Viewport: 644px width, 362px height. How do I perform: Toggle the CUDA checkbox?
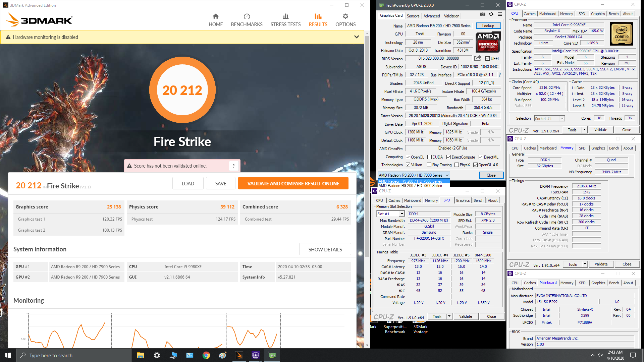point(429,157)
